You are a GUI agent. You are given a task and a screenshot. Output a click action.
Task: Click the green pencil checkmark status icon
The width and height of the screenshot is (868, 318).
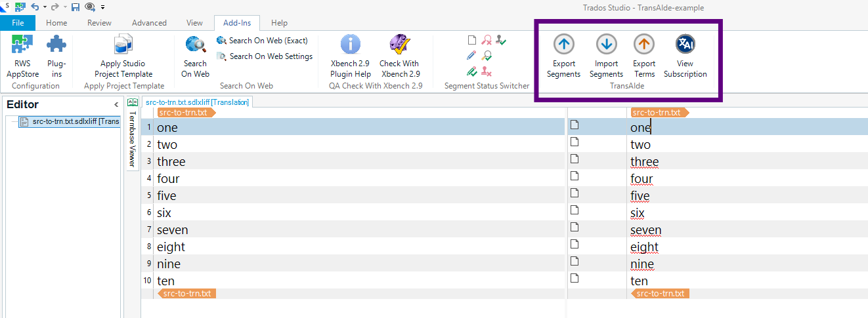[471, 71]
